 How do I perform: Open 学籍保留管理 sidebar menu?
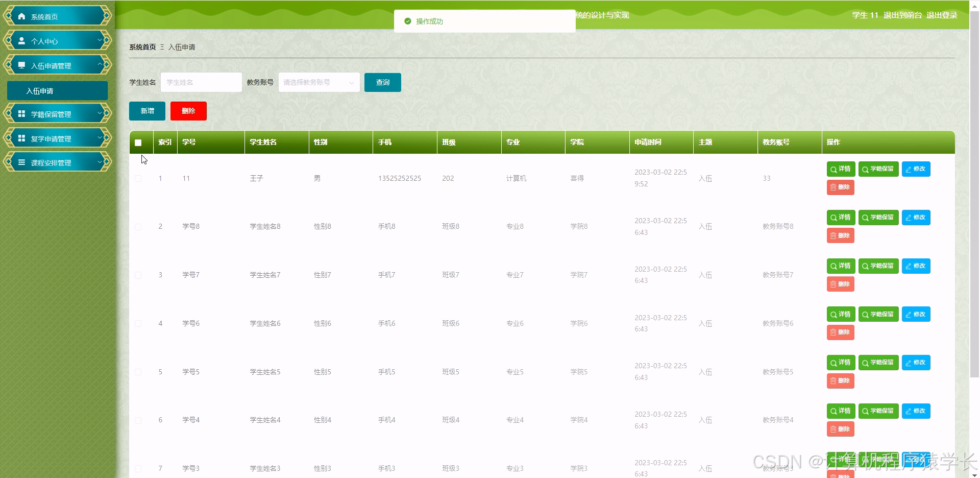pyautogui.click(x=57, y=114)
